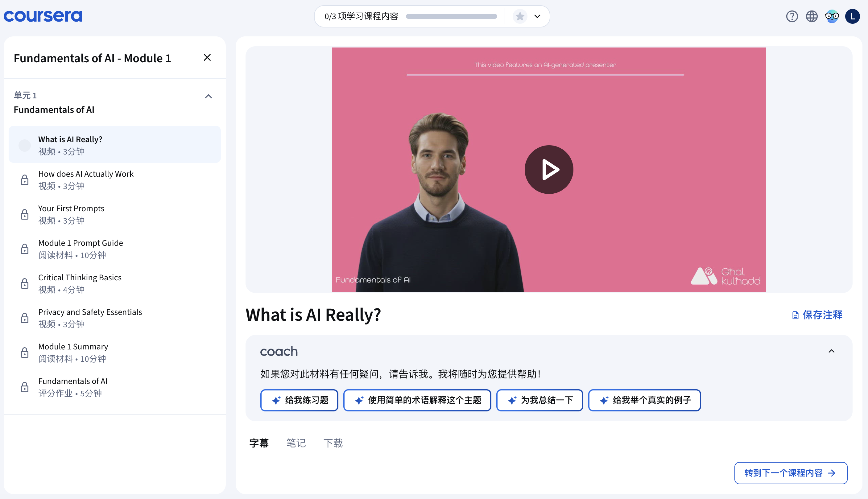The height and width of the screenshot is (499, 868).
Task: Open the language globe icon
Action: coord(812,16)
